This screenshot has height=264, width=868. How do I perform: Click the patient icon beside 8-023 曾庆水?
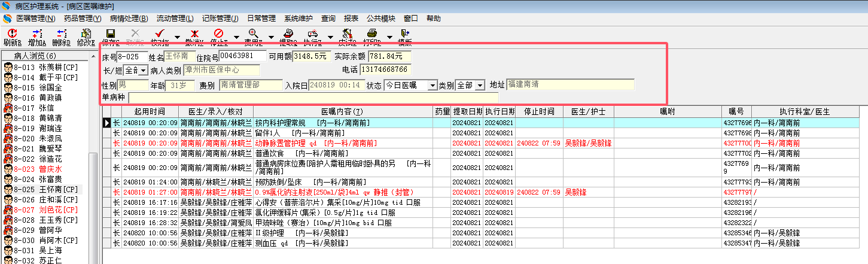coord(8,169)
